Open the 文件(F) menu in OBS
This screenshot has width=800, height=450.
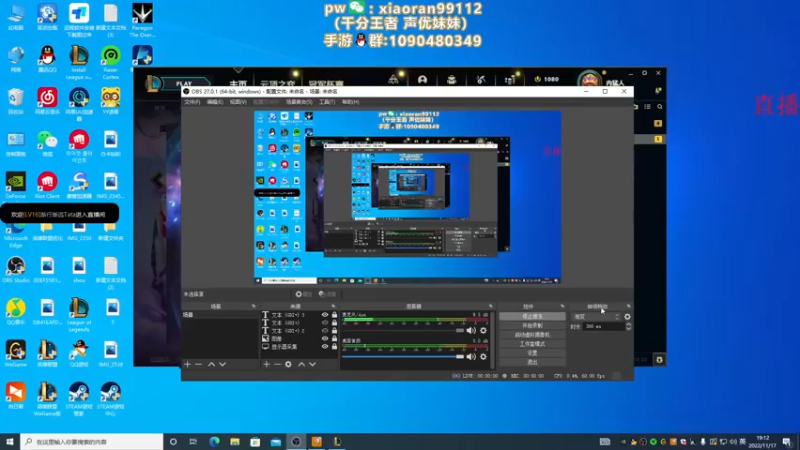pos(192,102)
